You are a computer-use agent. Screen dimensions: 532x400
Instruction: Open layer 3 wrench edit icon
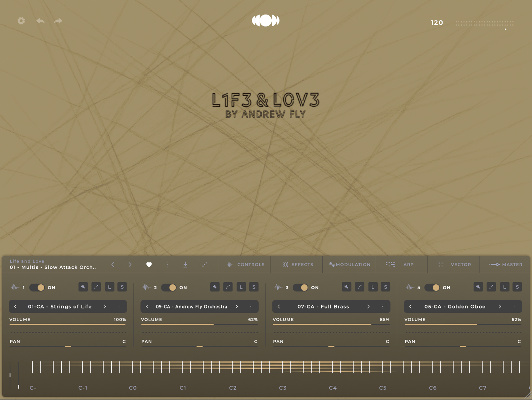click(x=347, y=287)
